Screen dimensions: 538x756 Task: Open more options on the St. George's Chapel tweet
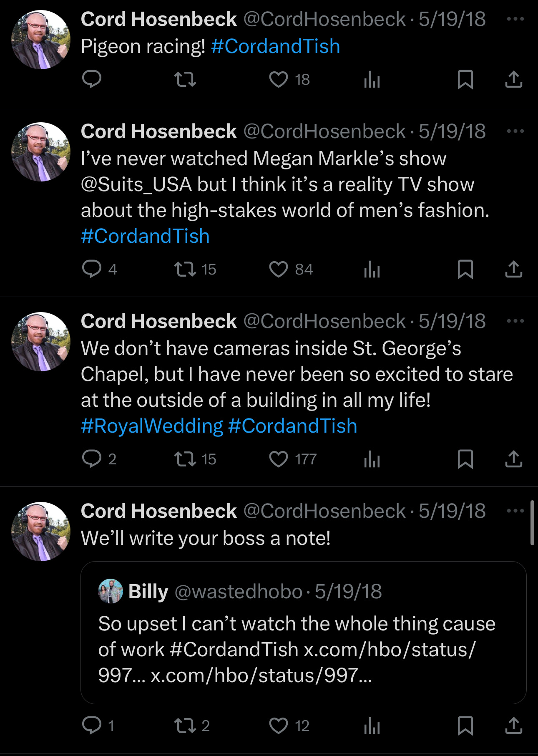point(515,321)
